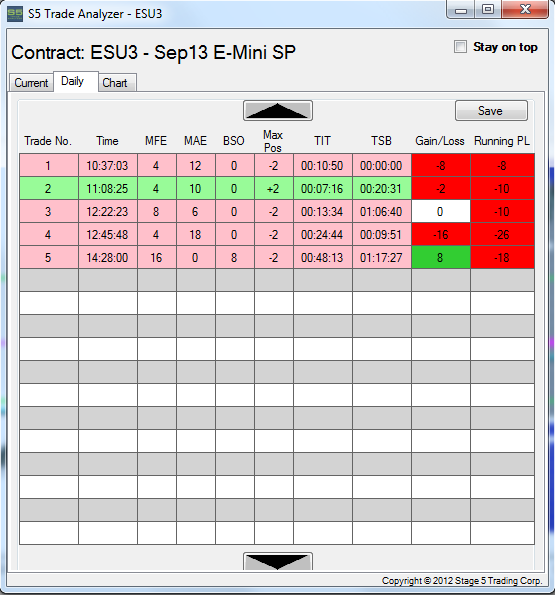Image resolution: width=555 pixels, height=597 pixels.
Task: Click the Trade No. column header
Action: pos(48,141)
